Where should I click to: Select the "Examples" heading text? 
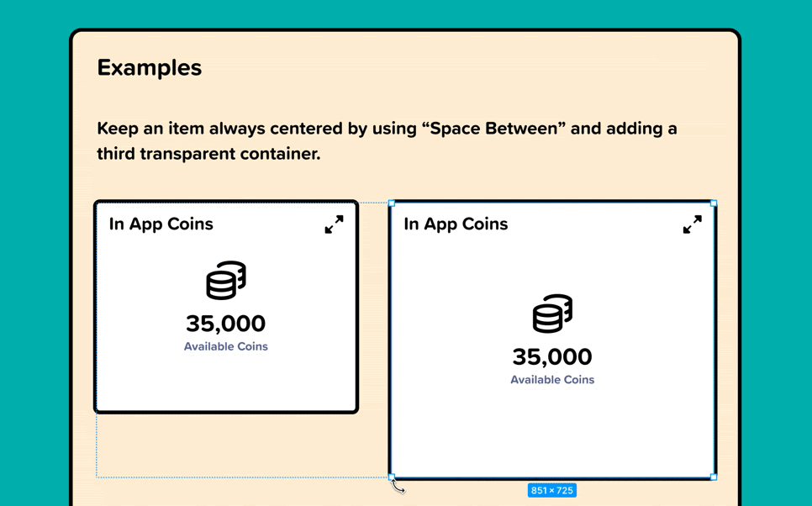pyautogui.click(x=150, y=68)
